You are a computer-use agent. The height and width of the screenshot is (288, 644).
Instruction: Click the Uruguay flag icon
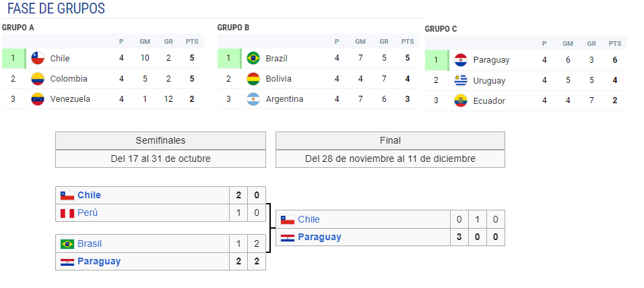pos(461,80)
